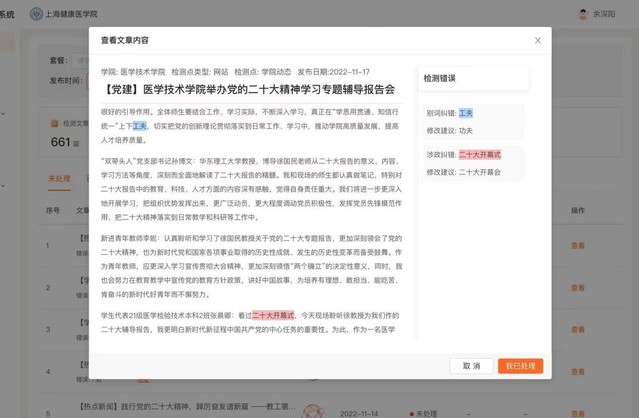Open 查看 link for table row 1
Image resolution: width=639 pixels, height=418 pixels.
point(576,245)
